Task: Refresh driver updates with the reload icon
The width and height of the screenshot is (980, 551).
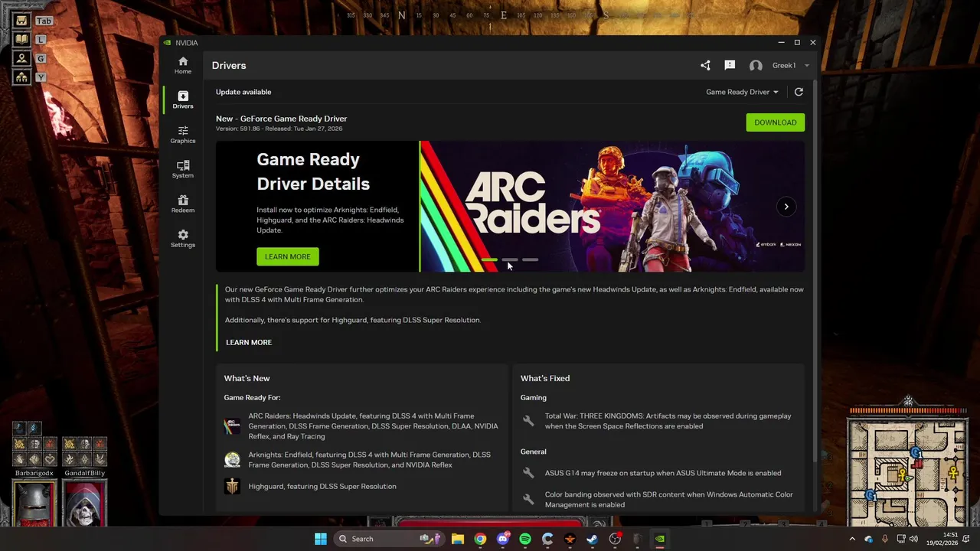Action: coord(799,92)
